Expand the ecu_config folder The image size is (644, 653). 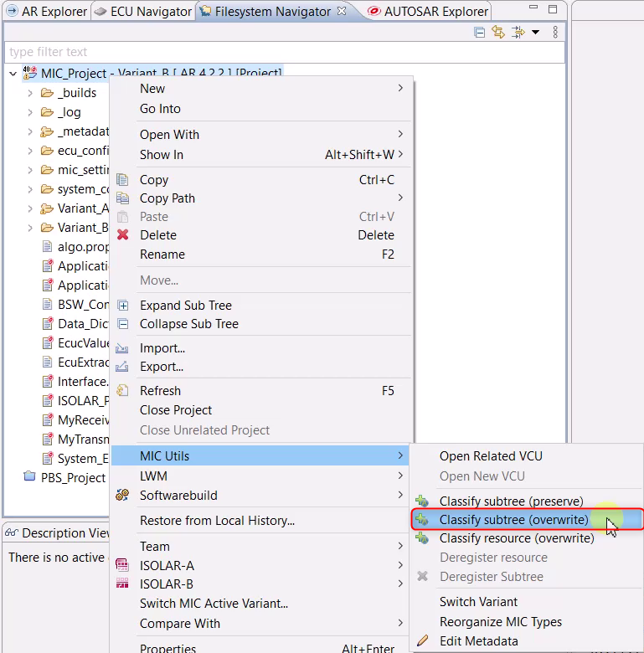pos(30,151)
